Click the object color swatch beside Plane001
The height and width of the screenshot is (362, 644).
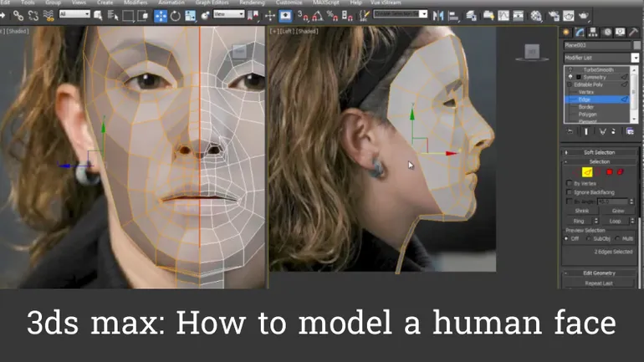click(x=637, y=45)
